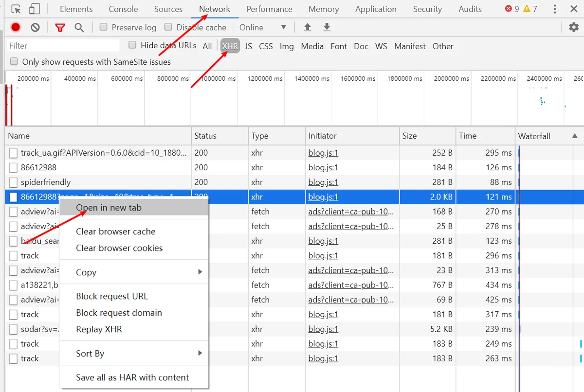Click the Waterfall column sort arrow
The image size is (584, 392).
click(575, 136)
